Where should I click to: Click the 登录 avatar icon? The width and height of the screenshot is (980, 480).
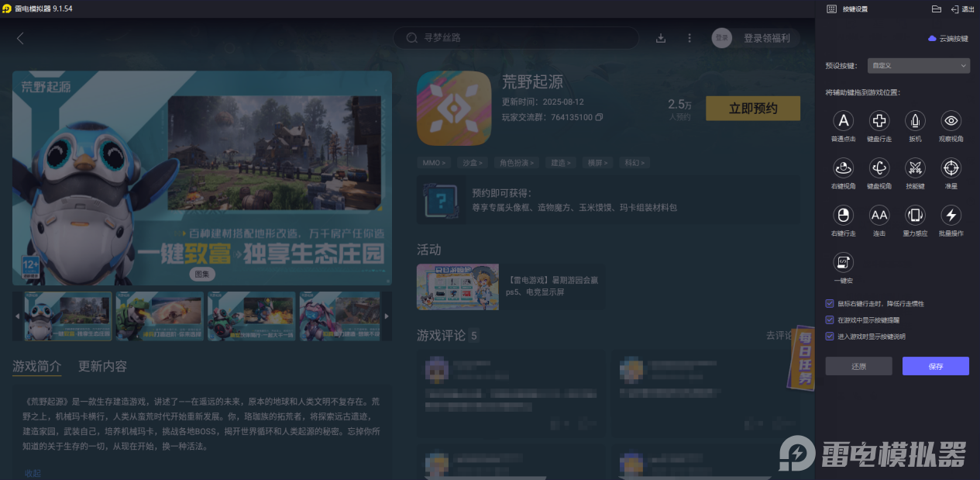point(722,38)
